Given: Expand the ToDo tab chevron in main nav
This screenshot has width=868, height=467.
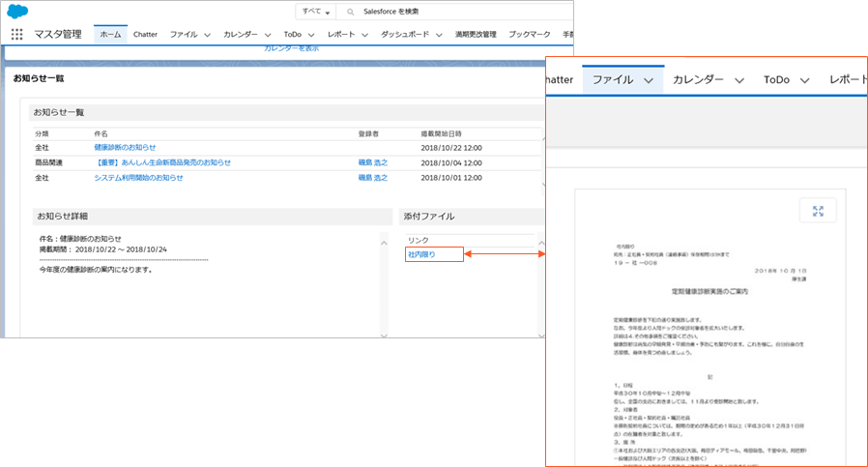Looking at the screenshot, I should [311, 35].
